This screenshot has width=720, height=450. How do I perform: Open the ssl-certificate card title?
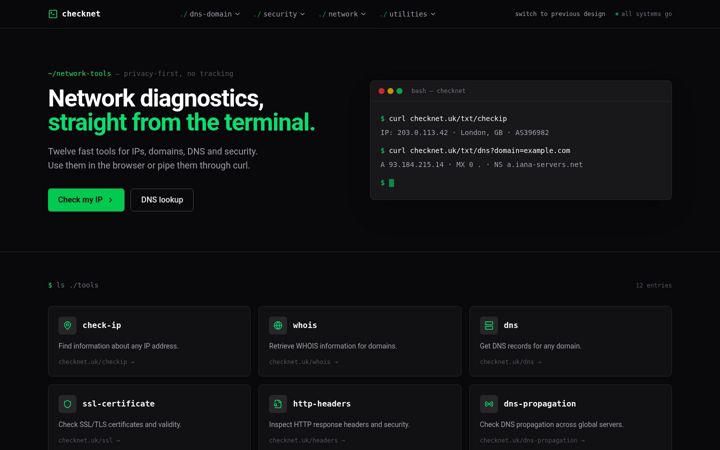(x=118, y=404)
